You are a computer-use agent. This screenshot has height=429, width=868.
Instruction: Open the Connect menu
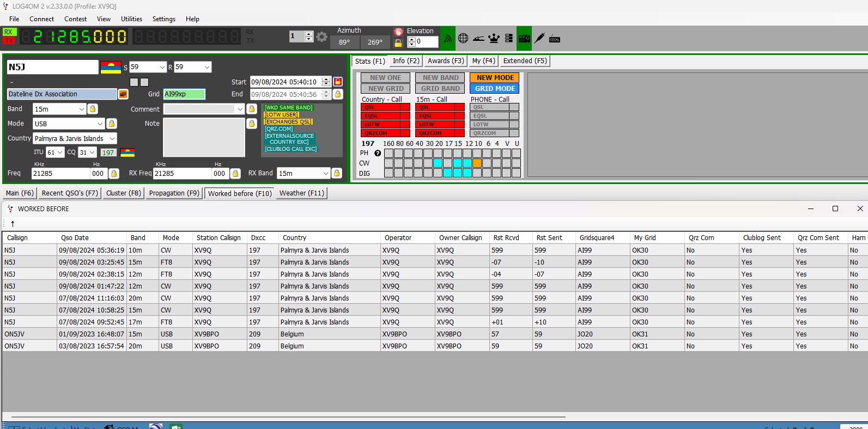[41, 19]
